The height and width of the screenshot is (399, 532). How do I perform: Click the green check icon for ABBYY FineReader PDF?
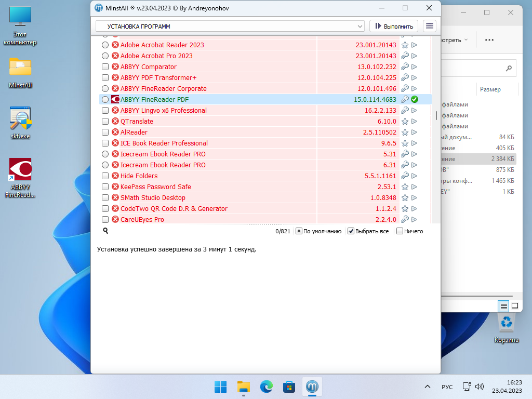tap(414, 99)
